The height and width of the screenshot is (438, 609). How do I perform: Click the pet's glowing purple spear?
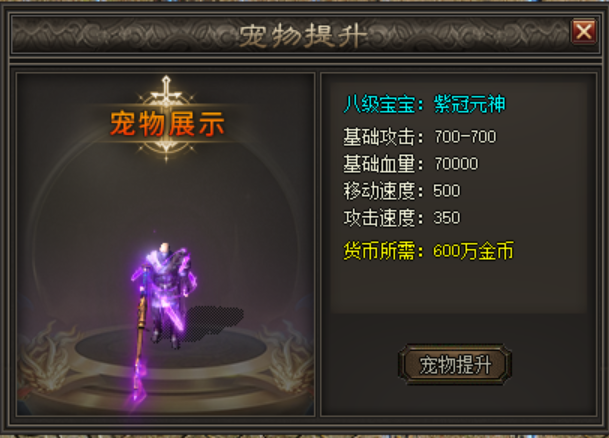140,334
